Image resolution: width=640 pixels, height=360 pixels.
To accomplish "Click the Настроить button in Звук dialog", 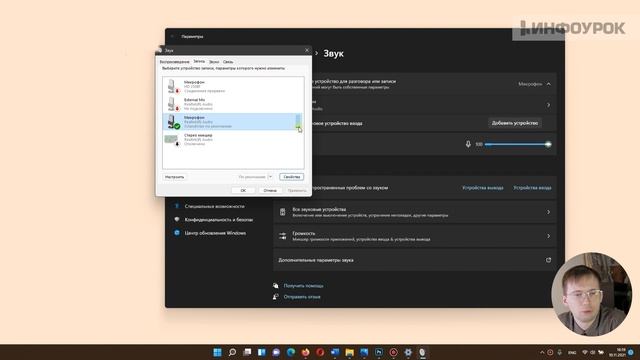I will click(x=174, y=177).
